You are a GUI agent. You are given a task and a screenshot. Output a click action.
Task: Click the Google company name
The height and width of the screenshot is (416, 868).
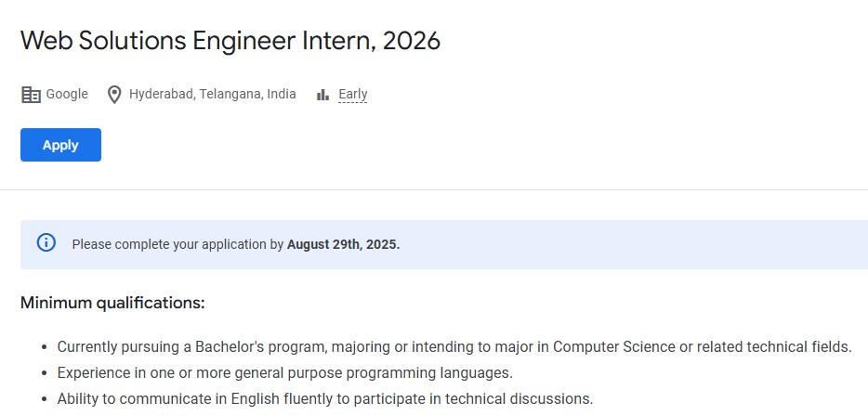point(67,94)
